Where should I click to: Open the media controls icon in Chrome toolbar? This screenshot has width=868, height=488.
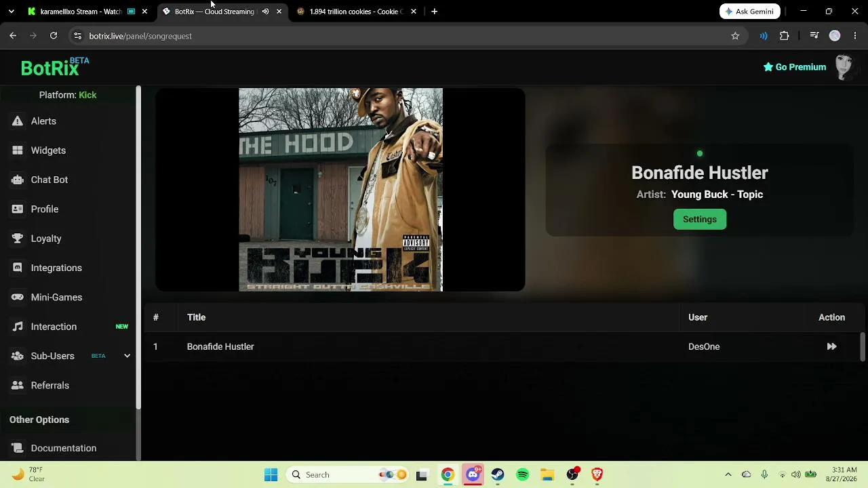pos(814,36)
